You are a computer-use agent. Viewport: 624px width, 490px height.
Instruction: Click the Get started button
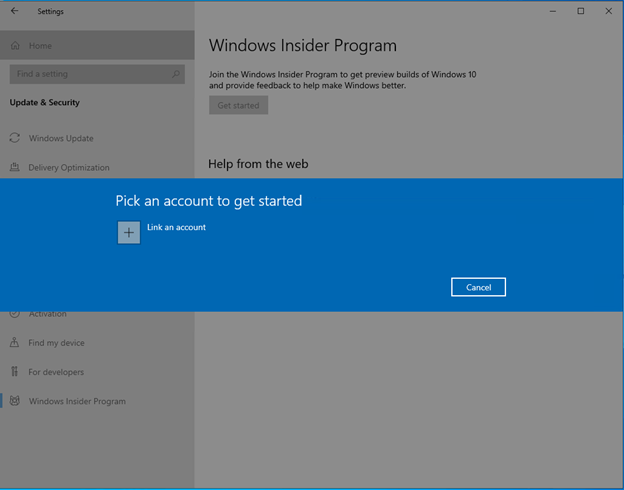(238, 105)
